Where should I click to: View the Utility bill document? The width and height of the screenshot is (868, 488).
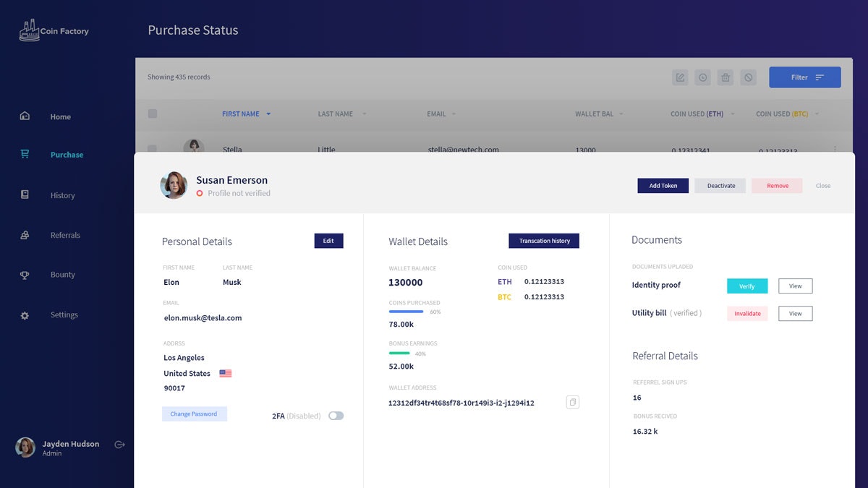pyautogui.click(x=795, y=314)
